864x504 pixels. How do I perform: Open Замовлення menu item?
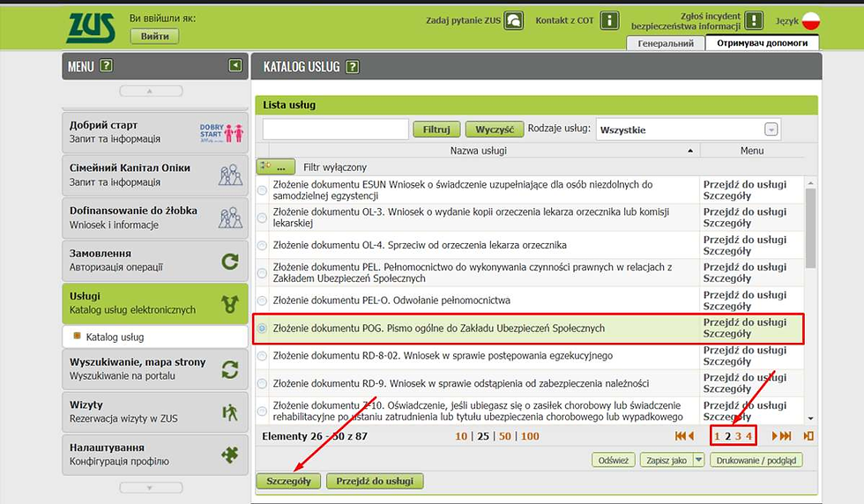click(x=155, y=260)
